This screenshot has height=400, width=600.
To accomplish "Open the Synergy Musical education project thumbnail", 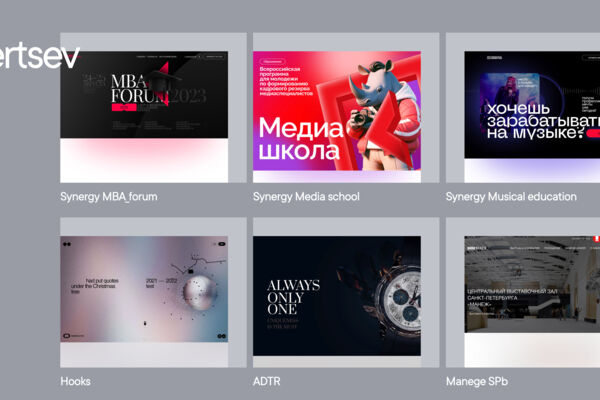I will 523,108.
